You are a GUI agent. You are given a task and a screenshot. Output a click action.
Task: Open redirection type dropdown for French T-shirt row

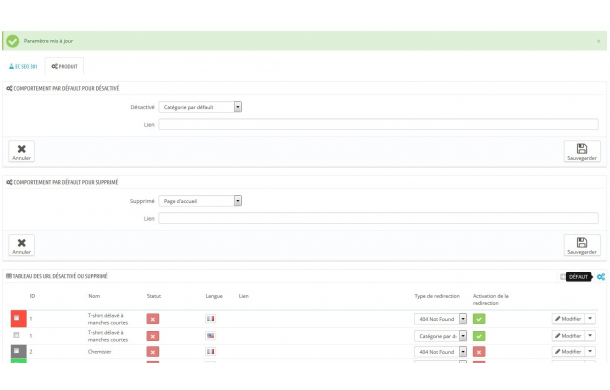(x=440, y=319)
